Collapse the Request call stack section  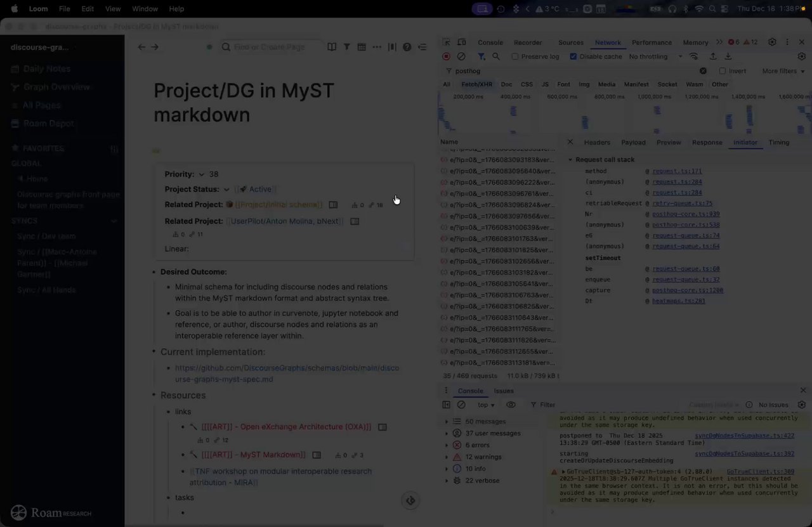pyautogui.click(x=570, y=160)
